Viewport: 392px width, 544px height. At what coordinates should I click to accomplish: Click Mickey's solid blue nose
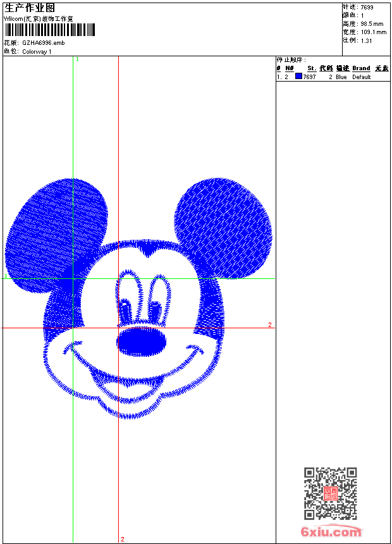pyautogui.click(x=142, y=342)
